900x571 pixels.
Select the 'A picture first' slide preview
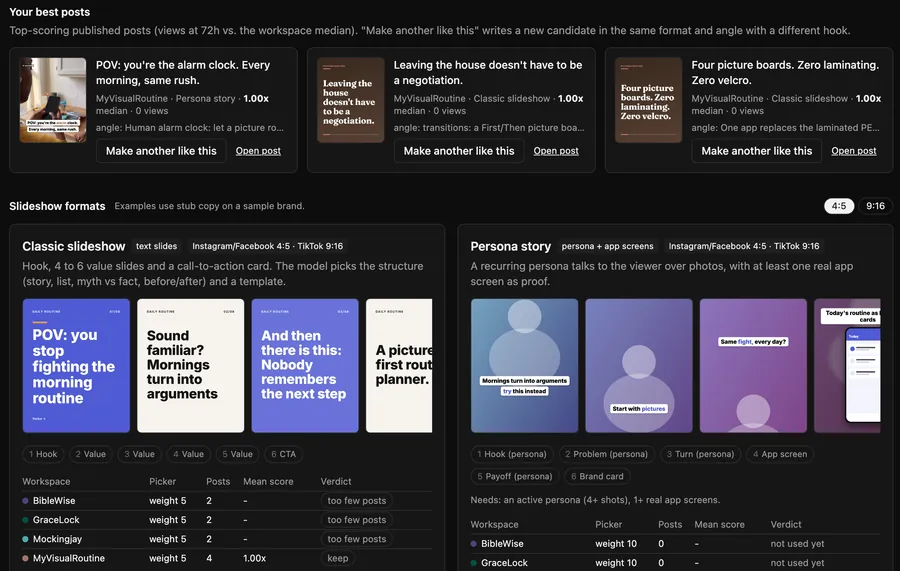[399, 366]
